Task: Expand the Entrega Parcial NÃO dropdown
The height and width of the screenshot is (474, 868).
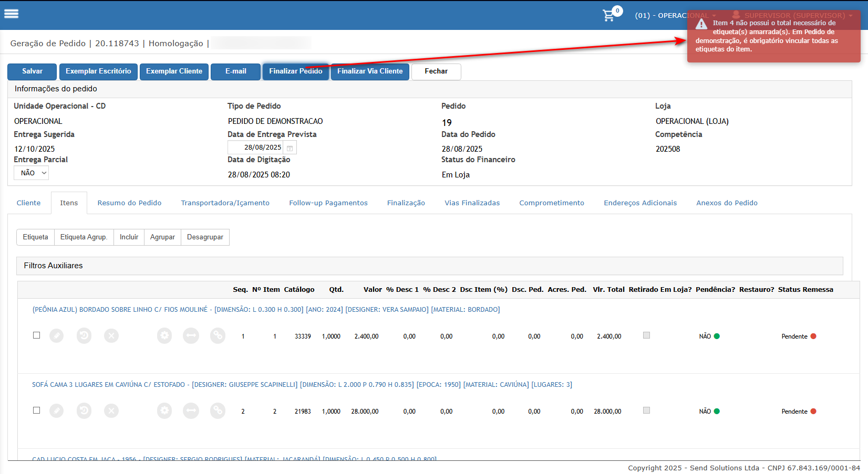Action: [x=31, y=173]
